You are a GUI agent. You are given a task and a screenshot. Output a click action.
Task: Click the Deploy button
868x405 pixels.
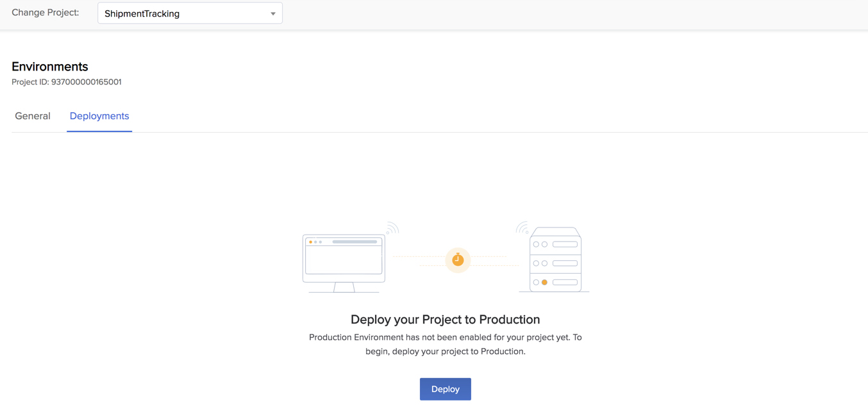tap(445, 389)
